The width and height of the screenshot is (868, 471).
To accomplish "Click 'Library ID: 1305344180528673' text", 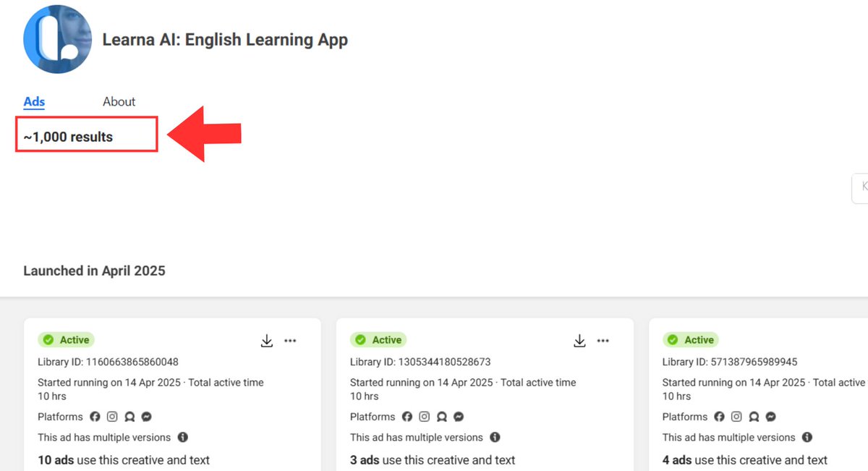I will click(x=420, y=362).
